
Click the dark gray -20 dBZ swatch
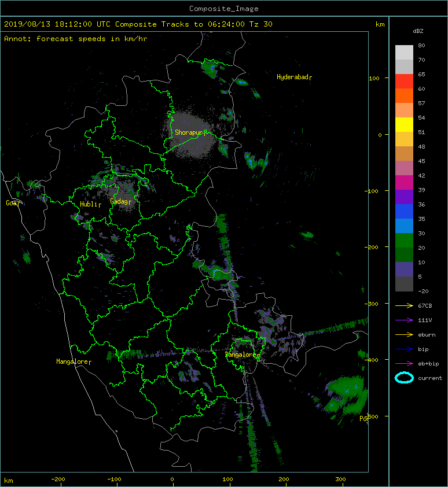404,284
